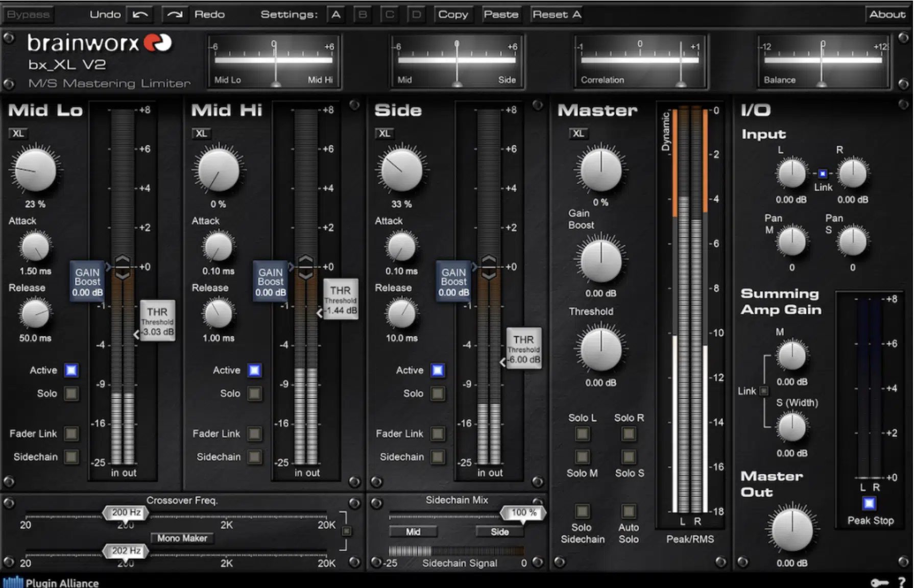Click the Master Gain Boost knob
This screenshot has width=914, height=588.
pos(601,260)
